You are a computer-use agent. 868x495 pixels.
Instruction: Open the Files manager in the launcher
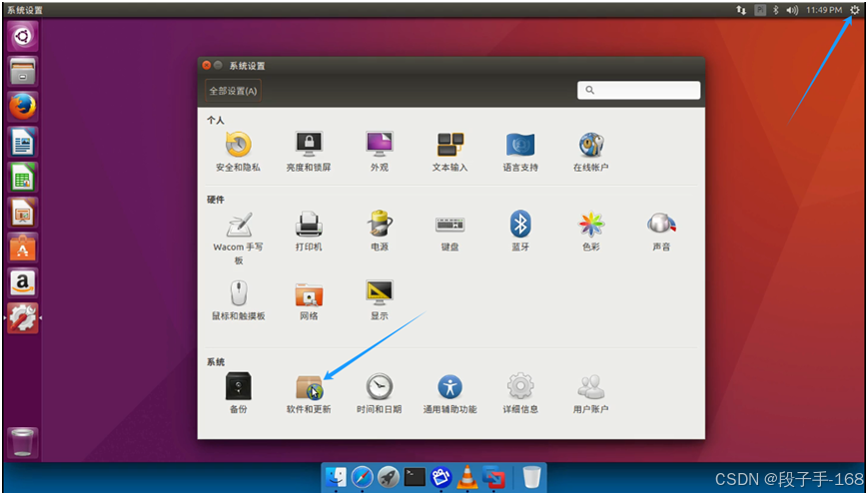23,71
